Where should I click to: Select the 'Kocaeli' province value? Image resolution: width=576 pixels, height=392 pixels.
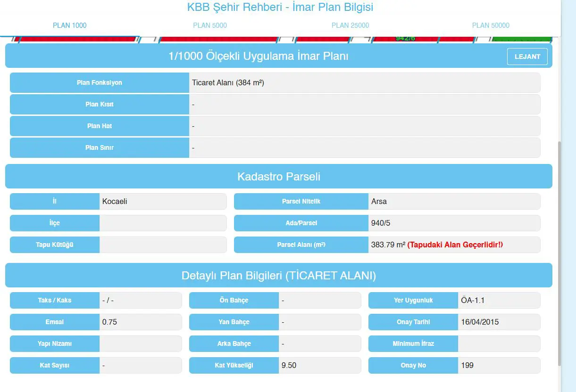pos(115,201)
